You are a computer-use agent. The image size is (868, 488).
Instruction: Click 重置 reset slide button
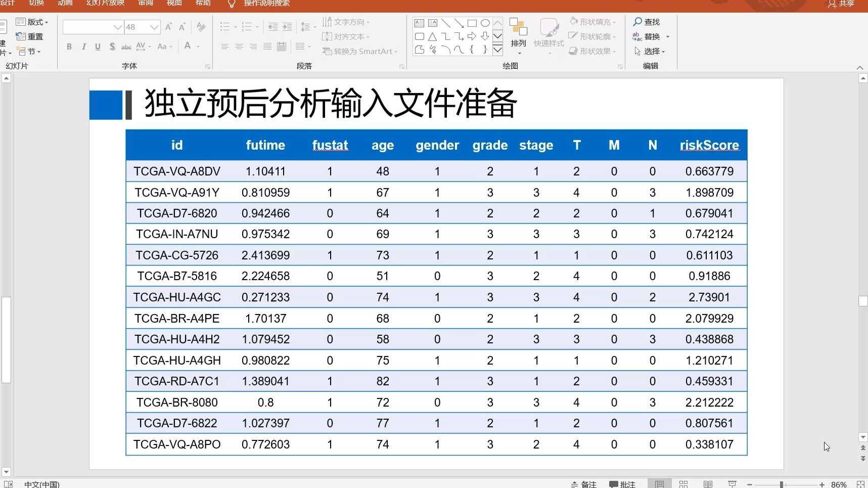[x=30, y=36]
